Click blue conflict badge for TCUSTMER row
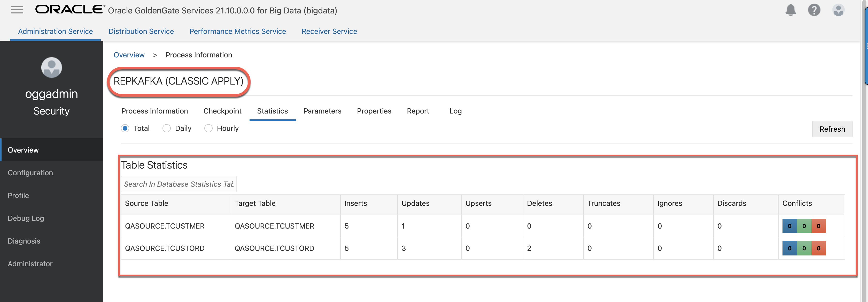The width and height of the screenshot is (868, 302). [789, 226]
